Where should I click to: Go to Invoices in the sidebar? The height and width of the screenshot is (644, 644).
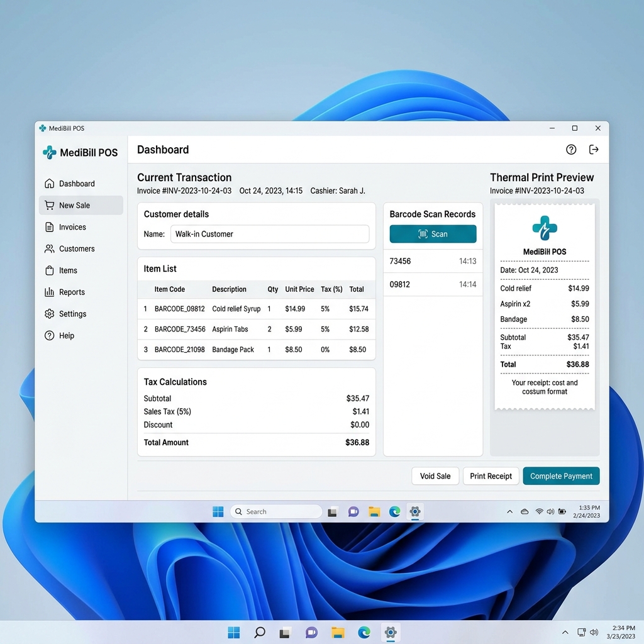pos(81,227)
